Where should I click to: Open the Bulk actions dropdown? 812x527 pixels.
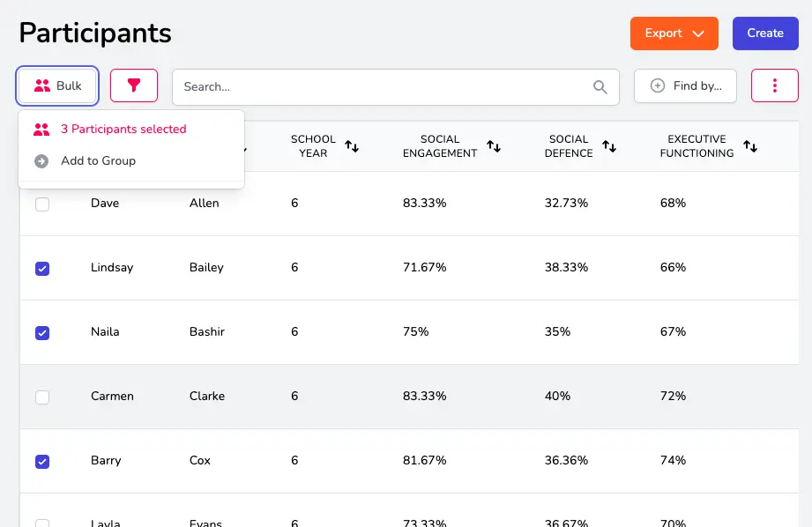[58, 85]
